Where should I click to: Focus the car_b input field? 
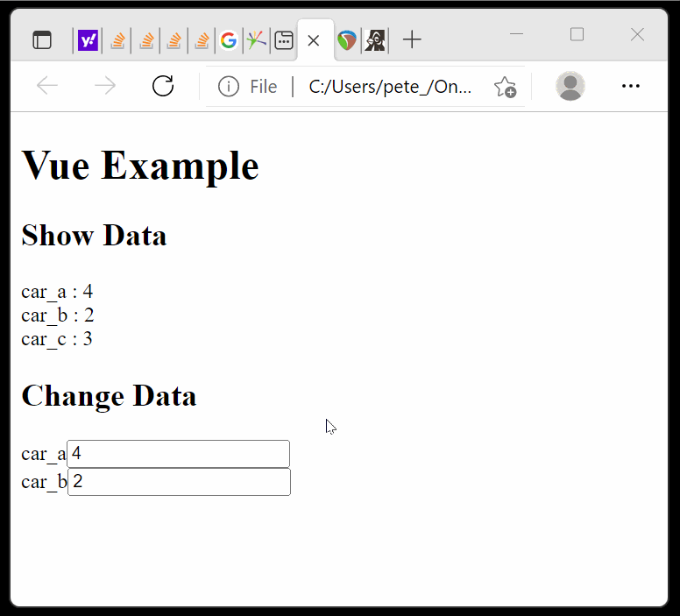pos(179,482)
